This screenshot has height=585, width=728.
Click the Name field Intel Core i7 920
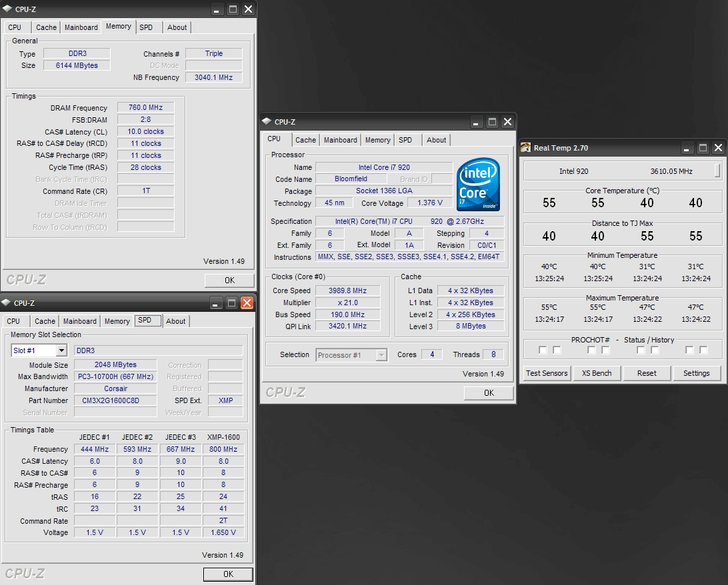pos(384,167)
